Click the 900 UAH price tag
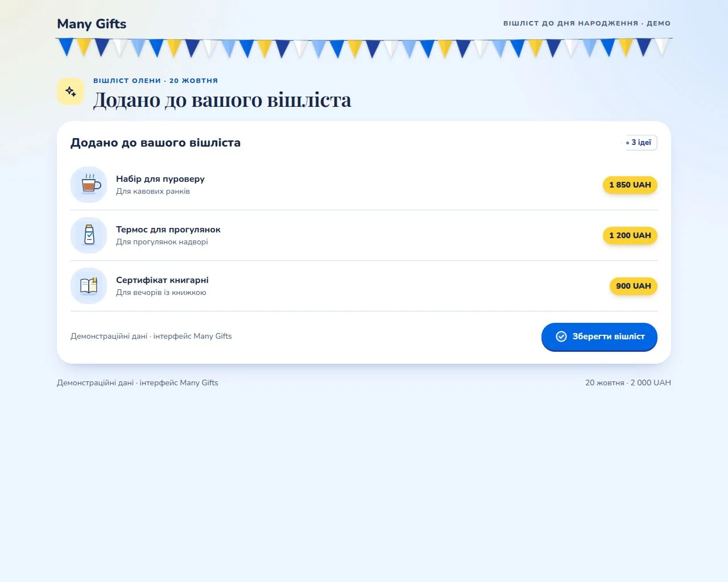 [x=634, y=286]
